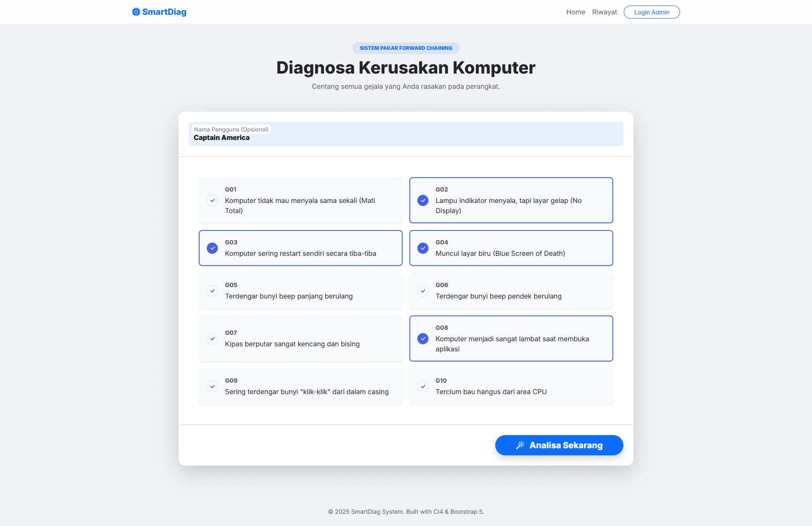This screenshot has height=526, width=812.
Task: Click the Login Admin button
Action: click(652, 12)
